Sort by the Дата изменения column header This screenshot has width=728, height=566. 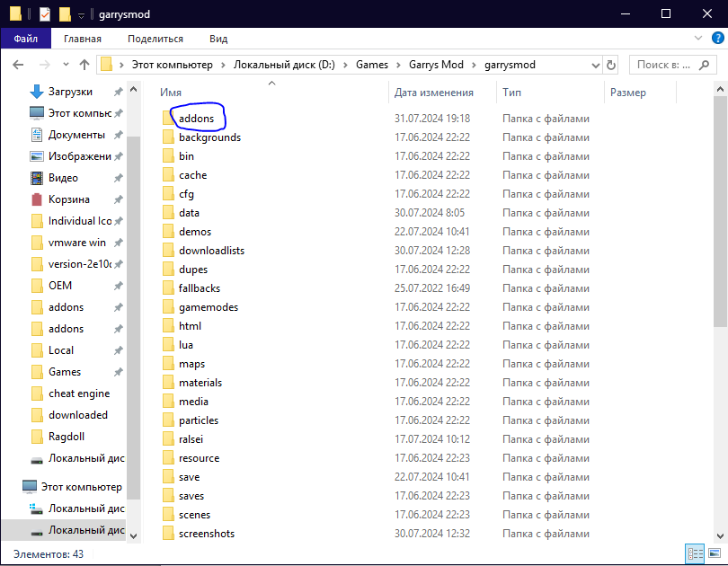point(434,93)
